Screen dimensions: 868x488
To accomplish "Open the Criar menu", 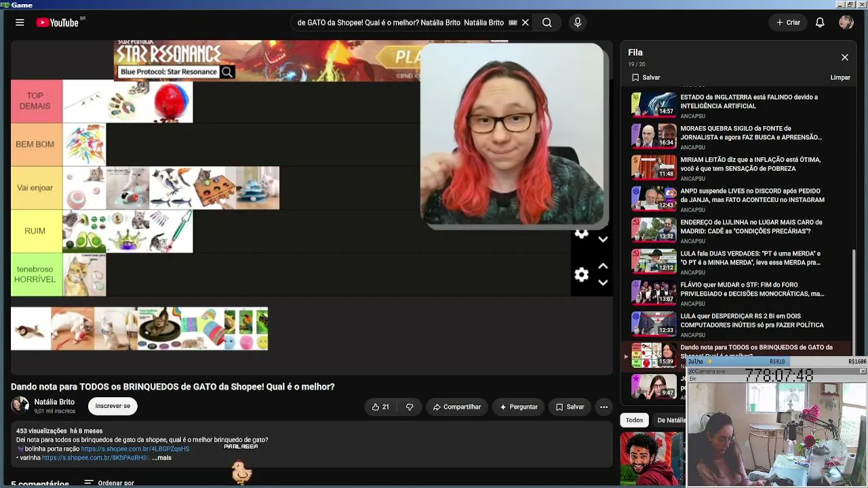I will click(789, 22).
